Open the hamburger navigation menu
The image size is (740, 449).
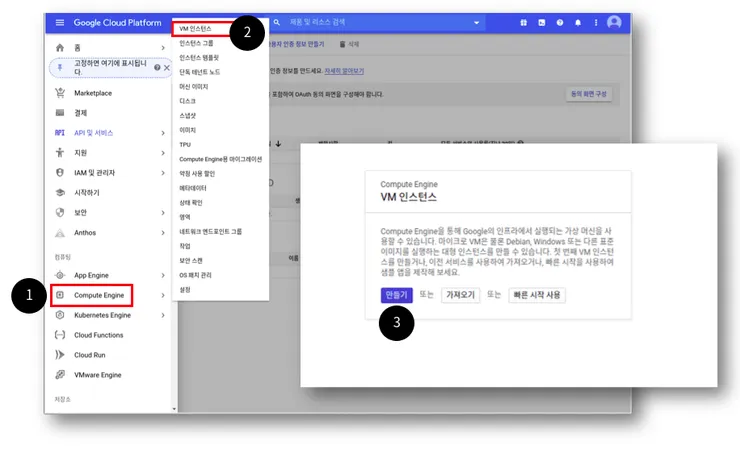click(59, 23)
